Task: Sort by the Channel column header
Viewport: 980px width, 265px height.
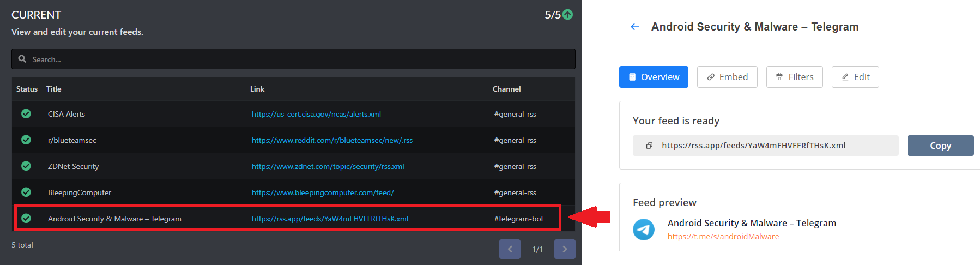Action: point(506,89)
